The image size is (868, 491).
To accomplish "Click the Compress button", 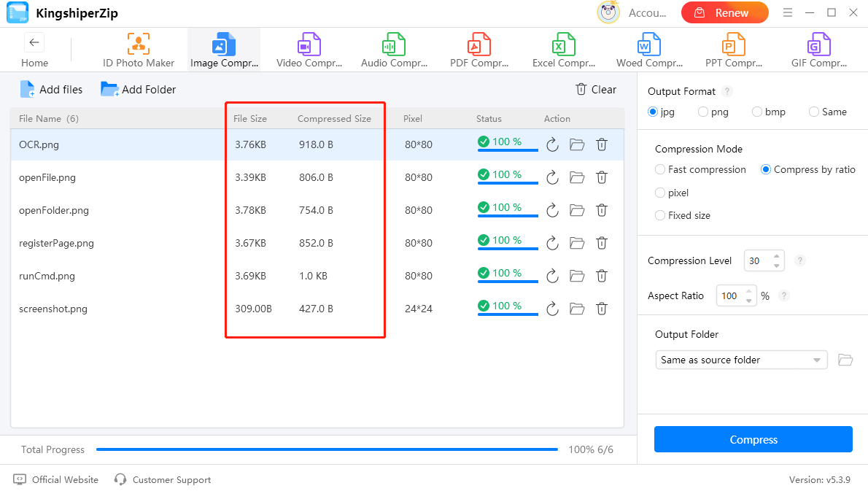I will click(753, 440).
